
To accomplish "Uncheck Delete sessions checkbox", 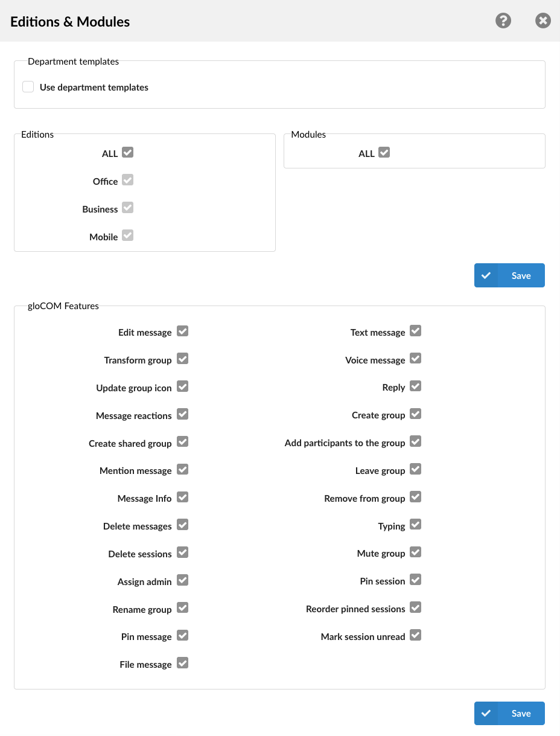I will click(182, 552).
